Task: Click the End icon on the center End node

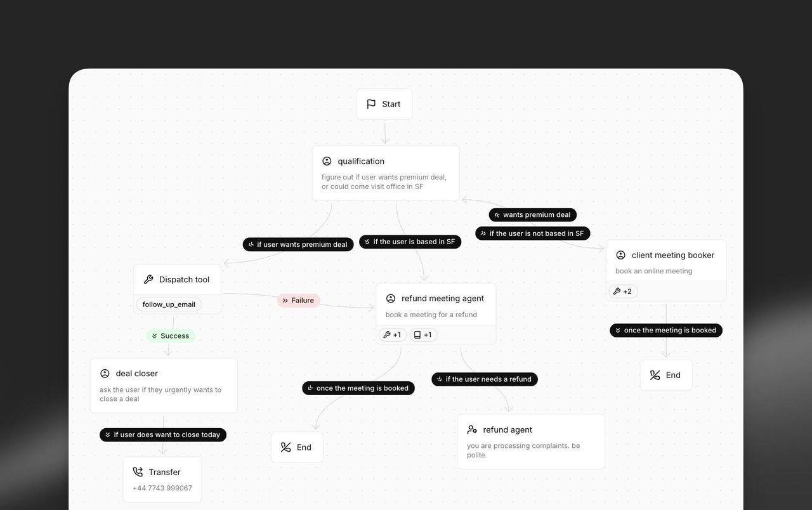Action: (285, 447)
